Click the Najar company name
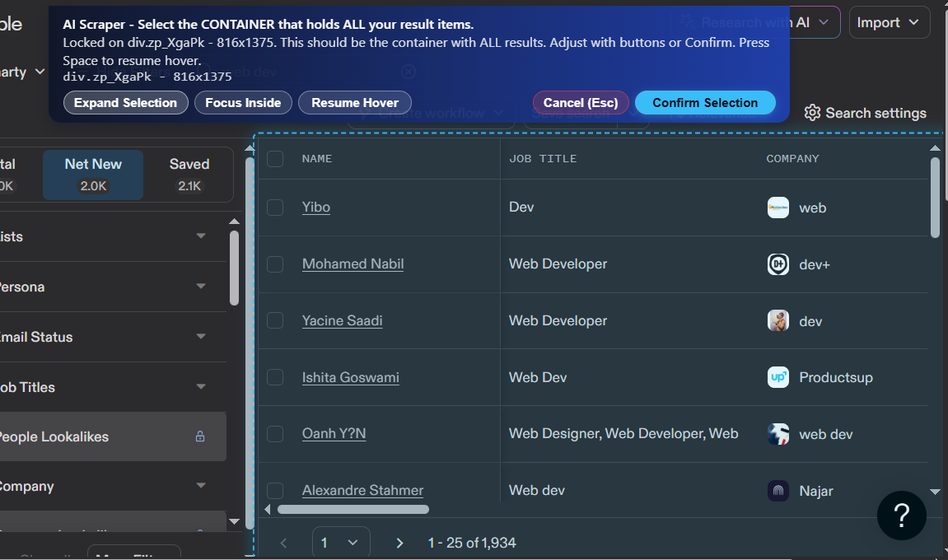The height and width of the screenshot is (560, 948). click(x=816, y=491)
